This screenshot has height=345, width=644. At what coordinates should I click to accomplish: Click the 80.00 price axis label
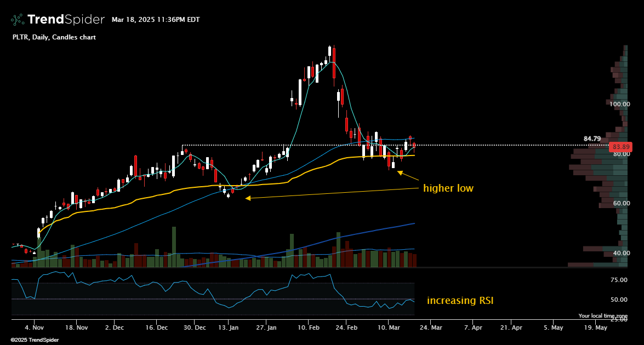click(x=622, y=154)
